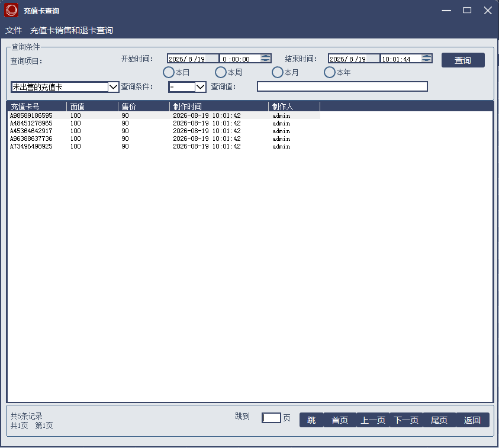499x448 pixels.
Task: Open the 文件 menu
Action: coord(14,30)
